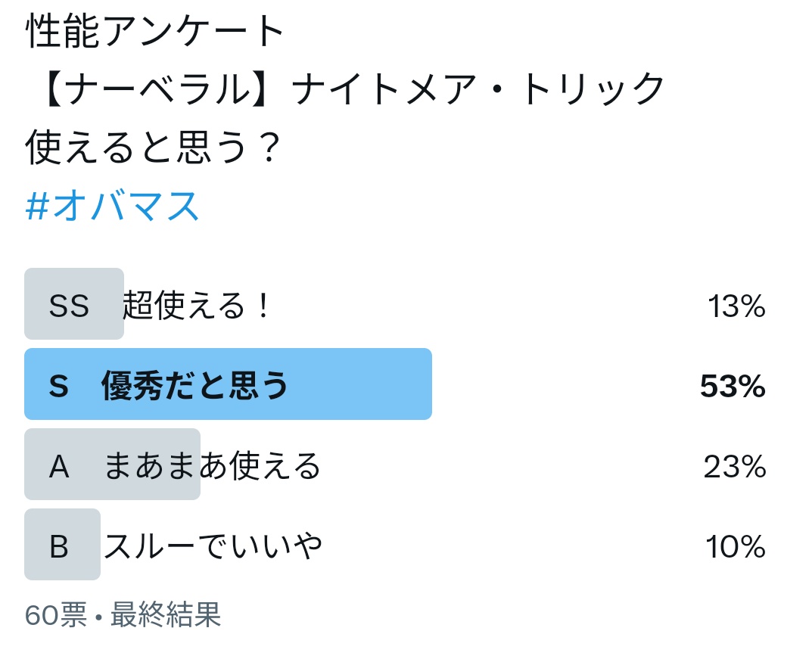
Task: Select the 超使える！ poll option text
Action: (x=197, y=306)
